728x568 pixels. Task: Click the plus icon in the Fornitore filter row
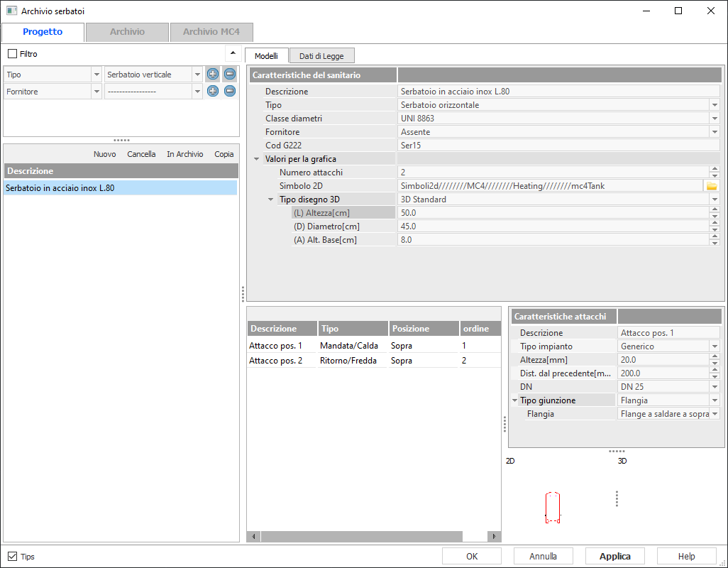click(x=212, y=91)
